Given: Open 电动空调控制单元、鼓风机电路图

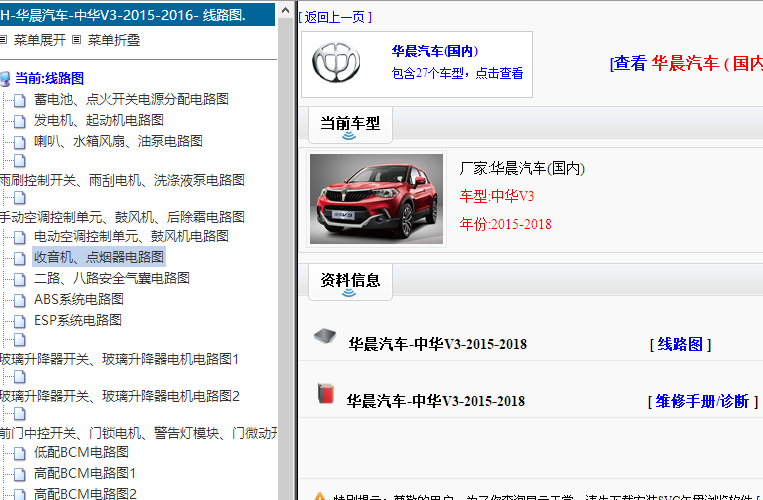Looking at the screenshot, I should 131,236.
